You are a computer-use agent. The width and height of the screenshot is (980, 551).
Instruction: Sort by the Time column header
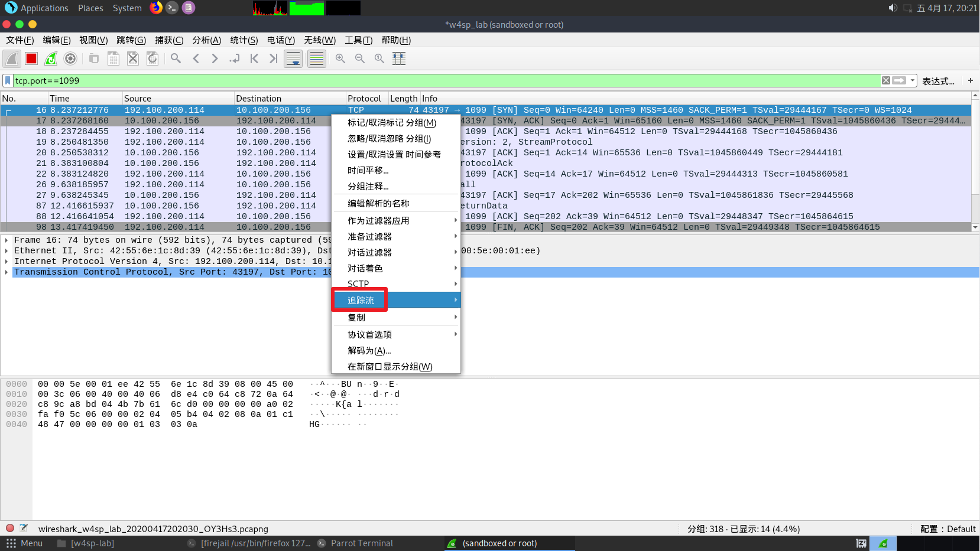[x=85, y=99]
